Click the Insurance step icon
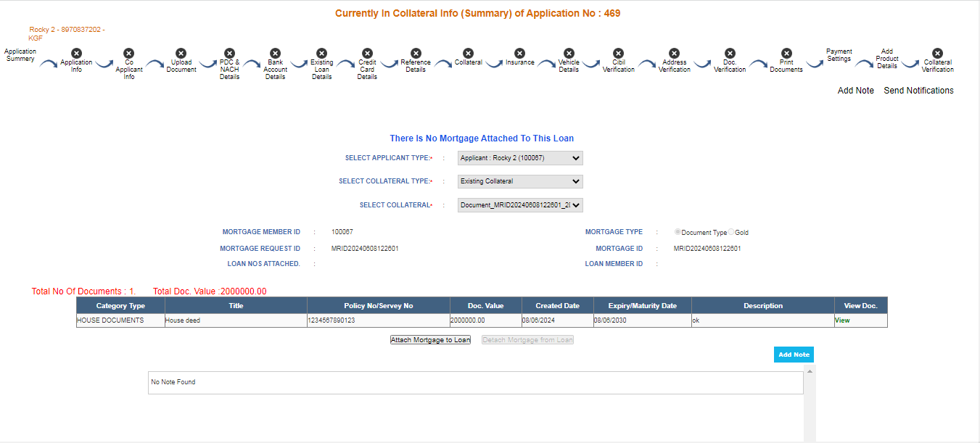 [x=519, y=53]
